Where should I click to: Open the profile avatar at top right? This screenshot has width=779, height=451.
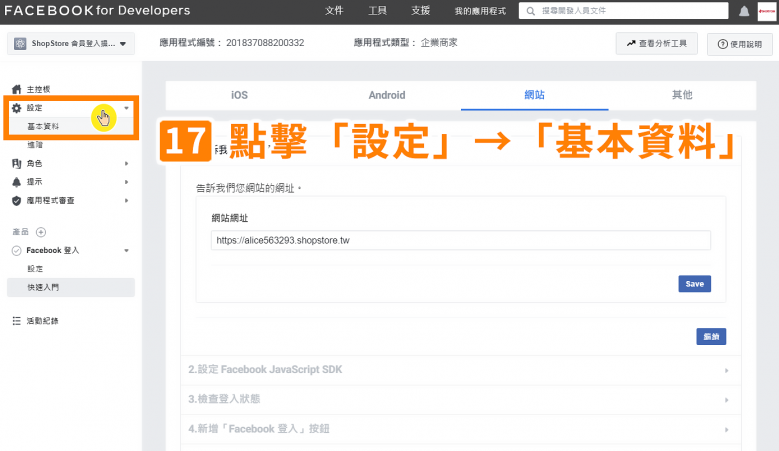tap(767, 11)
